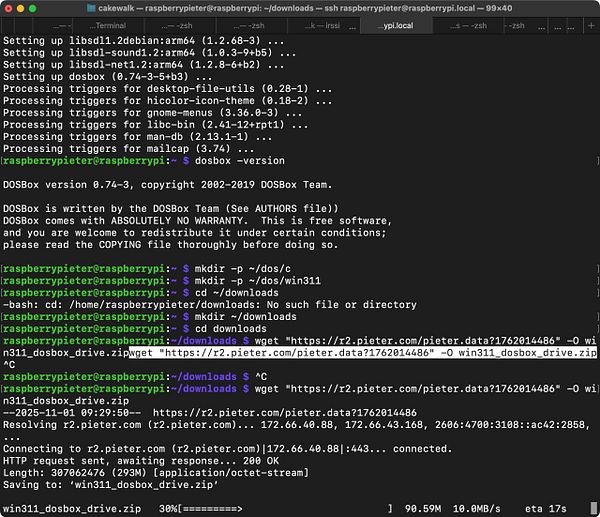The height and width of the screenshot is (517, 600).
Task: Click the cakewalk folder icon in title bar
Action: click(x=91, y=8)
